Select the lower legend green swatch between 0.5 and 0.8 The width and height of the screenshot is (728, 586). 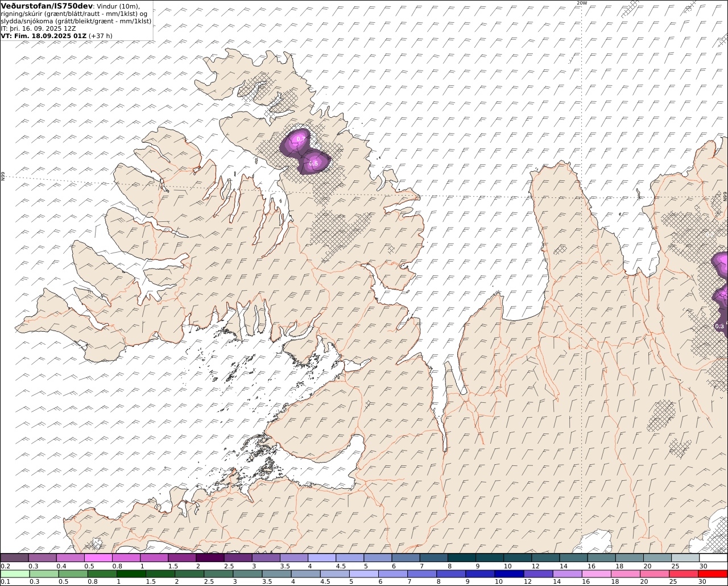point(73,573)
